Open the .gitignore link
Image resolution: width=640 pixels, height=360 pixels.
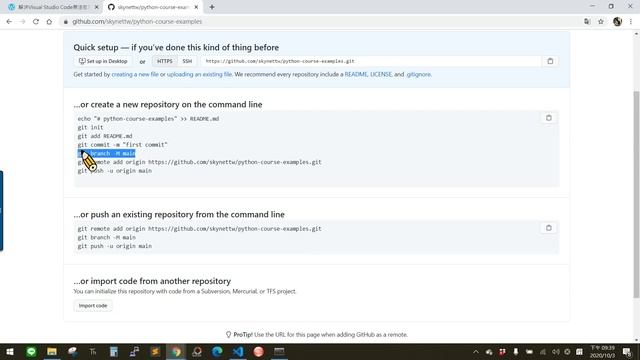tap(419, 74)
